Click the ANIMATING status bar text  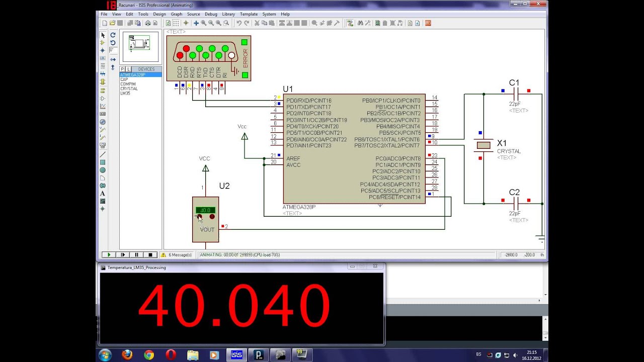(239, 255)
